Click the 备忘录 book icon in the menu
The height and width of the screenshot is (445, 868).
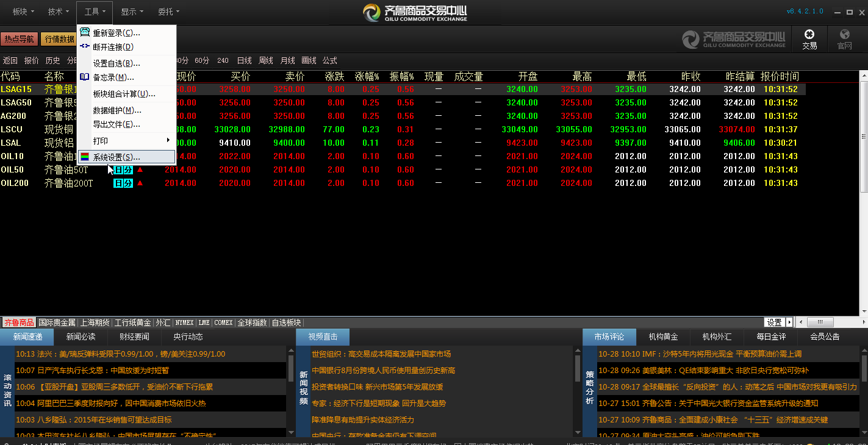pos(85,77)
